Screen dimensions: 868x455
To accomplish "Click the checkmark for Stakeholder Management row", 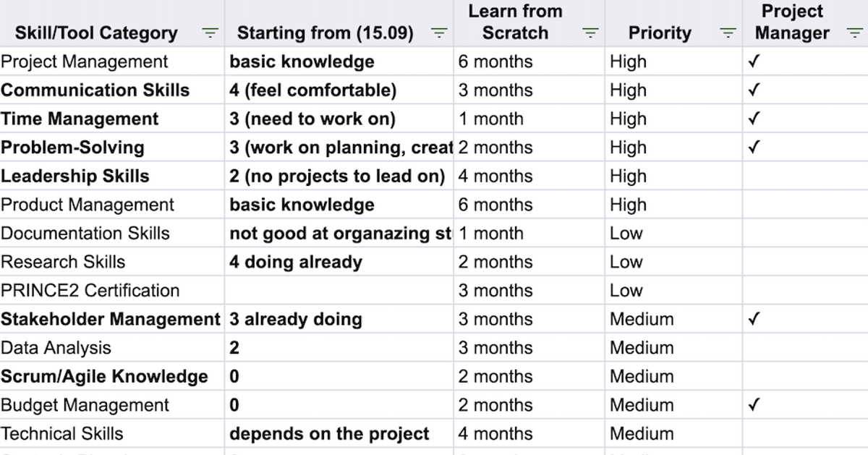I will [755, 319].
